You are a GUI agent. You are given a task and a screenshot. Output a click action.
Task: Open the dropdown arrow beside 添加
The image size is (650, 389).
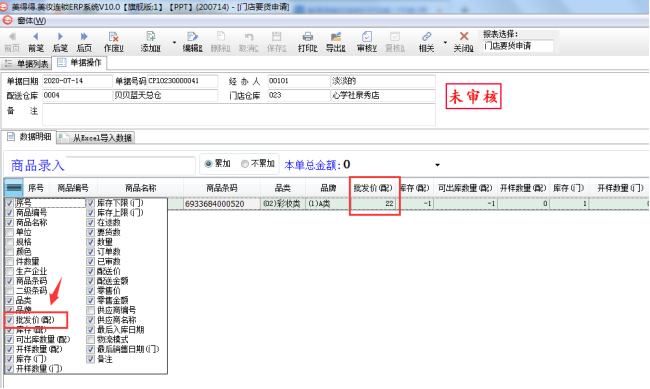[x=174, y=42]
